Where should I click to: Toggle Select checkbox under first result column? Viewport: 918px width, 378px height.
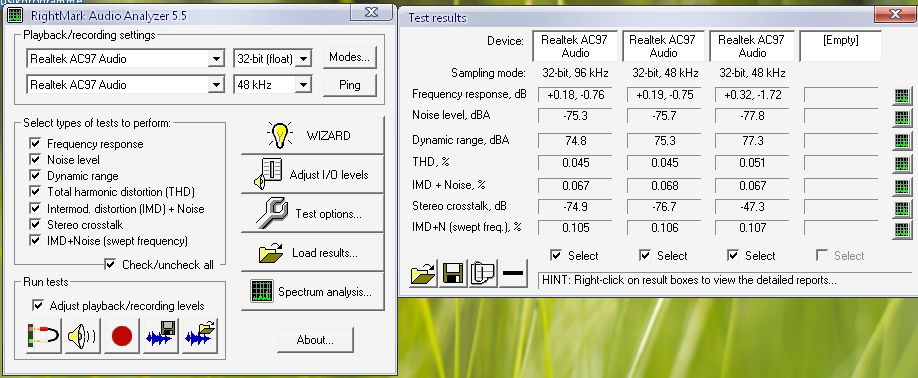click(x=556, y=255)
